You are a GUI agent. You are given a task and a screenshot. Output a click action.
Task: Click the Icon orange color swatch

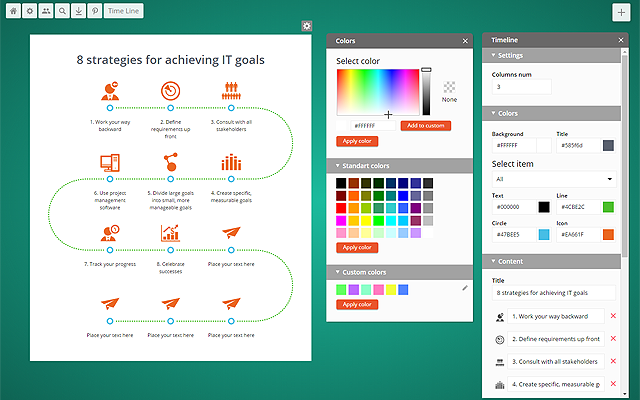coord(608,235)
